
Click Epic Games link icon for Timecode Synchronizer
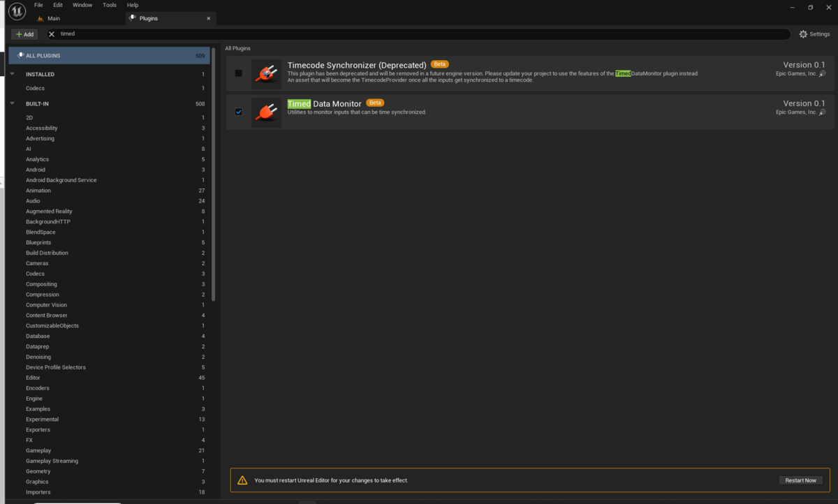[x=823, y=73]
